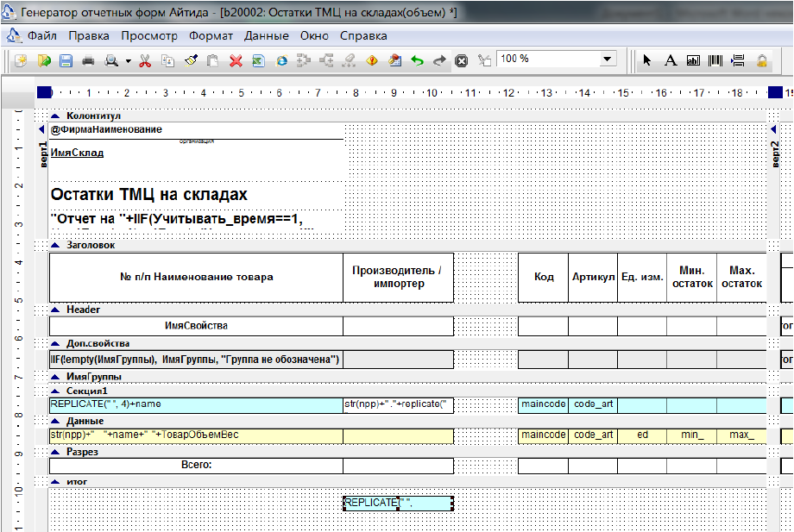Click the format painter brush icon

(x=191, y=61)
